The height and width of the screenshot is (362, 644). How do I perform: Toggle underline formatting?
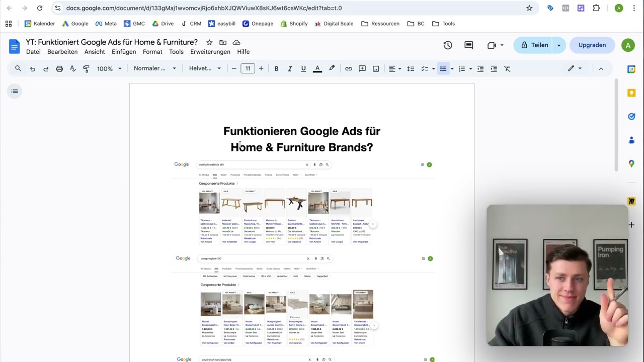coord(303,68)
